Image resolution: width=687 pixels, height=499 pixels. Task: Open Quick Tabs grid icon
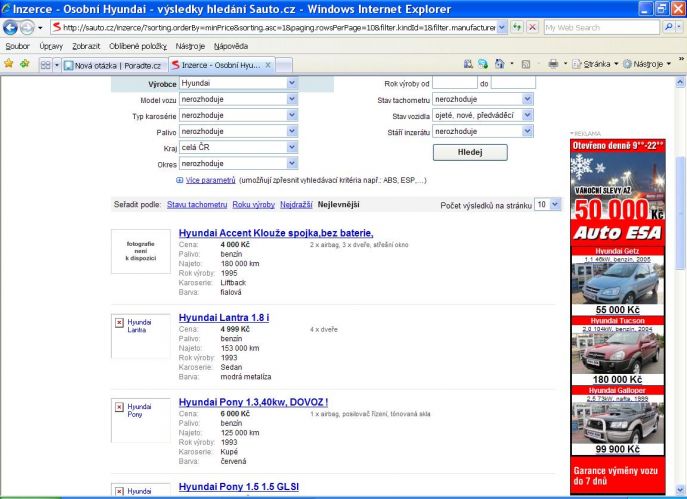coord(45,65)
